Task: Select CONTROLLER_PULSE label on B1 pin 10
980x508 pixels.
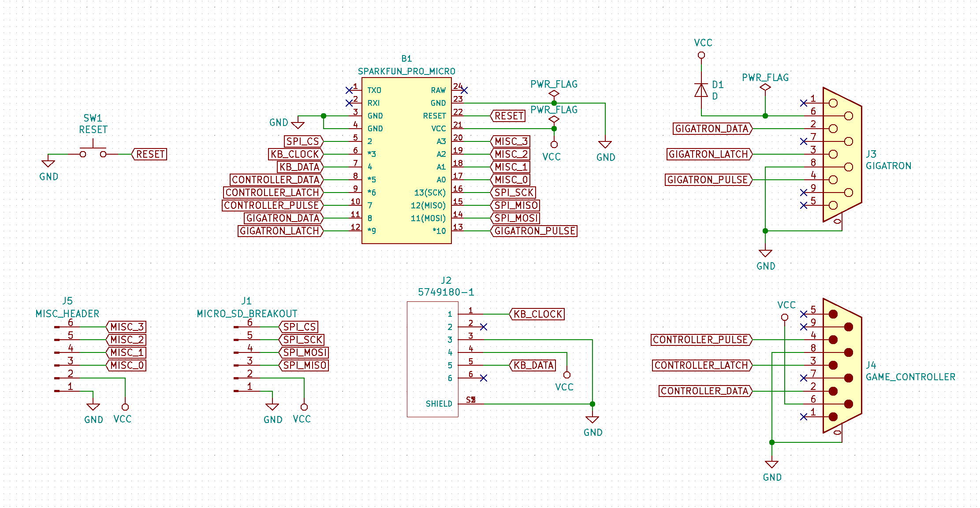Action: (x=273, y=205)
